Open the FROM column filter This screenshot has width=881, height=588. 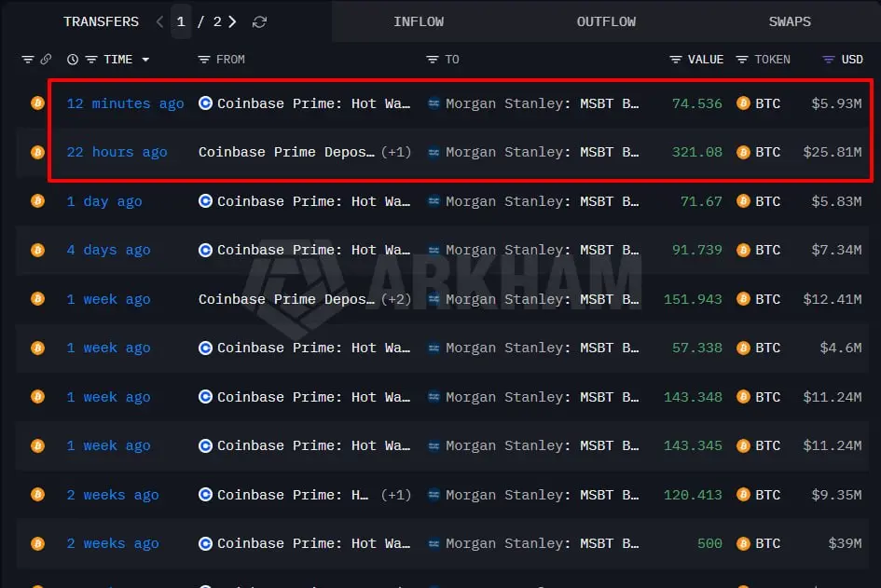click(x=204, y=60)
